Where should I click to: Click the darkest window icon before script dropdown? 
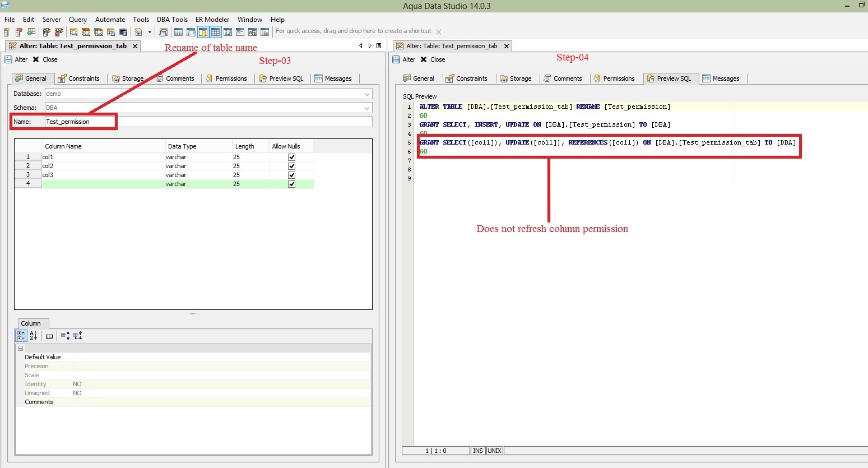[x=123, y=32]
